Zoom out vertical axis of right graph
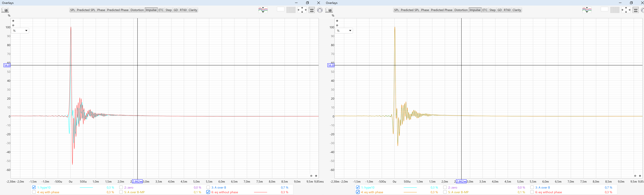 (337, 25)
